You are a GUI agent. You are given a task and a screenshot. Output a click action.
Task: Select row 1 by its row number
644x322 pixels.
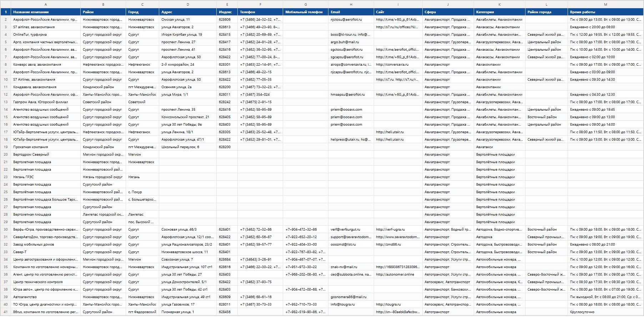(5, 12)
